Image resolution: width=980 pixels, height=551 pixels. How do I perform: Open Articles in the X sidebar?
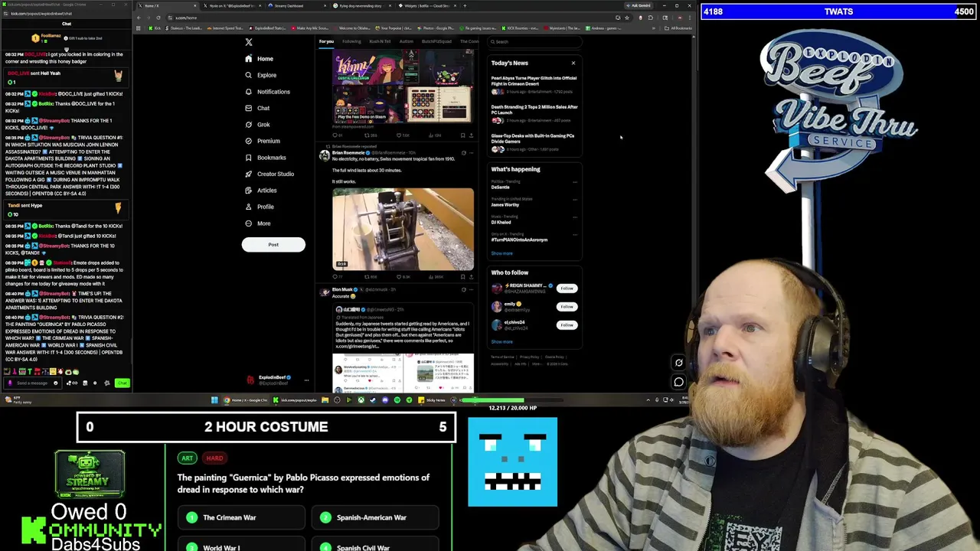pyautogui.click(x=261, y=191)
